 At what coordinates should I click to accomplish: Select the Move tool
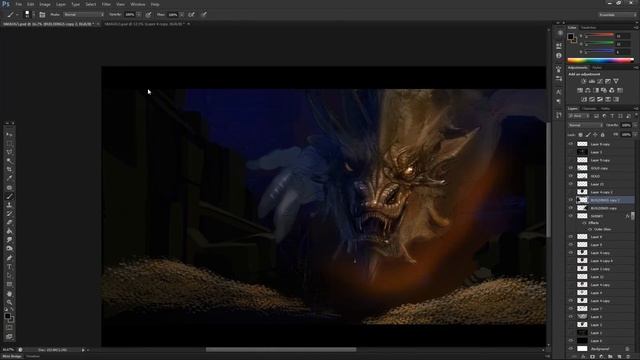pos(9,134)
